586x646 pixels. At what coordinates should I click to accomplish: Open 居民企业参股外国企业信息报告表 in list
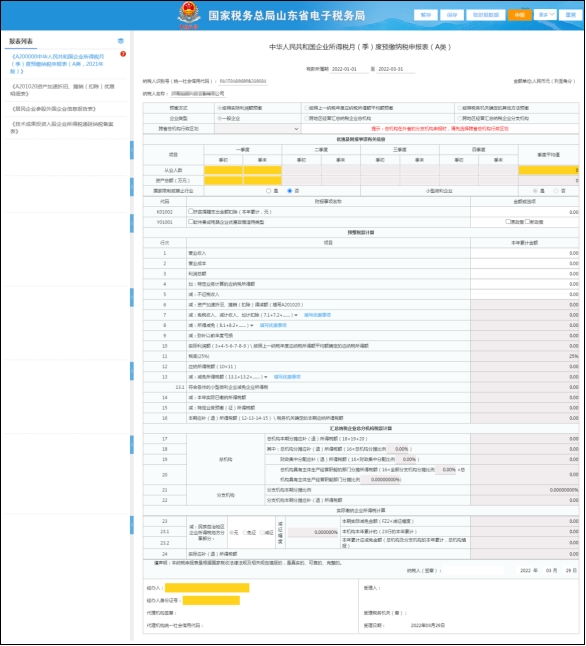coord(53,109)
